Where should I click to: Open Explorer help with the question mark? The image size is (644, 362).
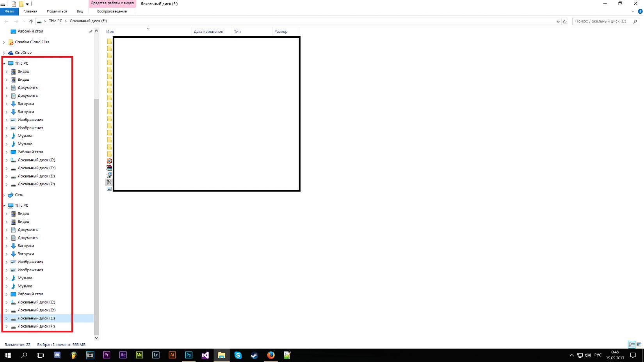640,11
